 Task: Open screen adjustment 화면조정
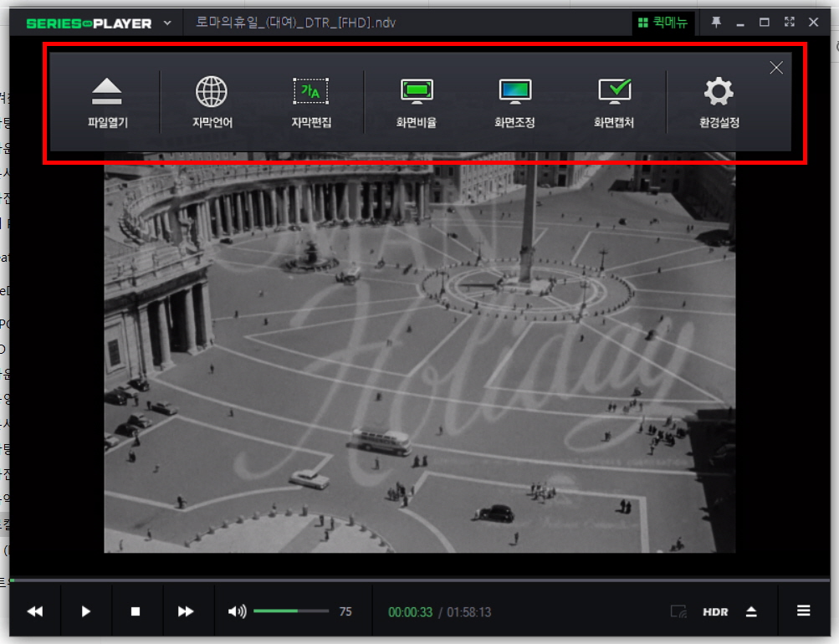point(514,103)
